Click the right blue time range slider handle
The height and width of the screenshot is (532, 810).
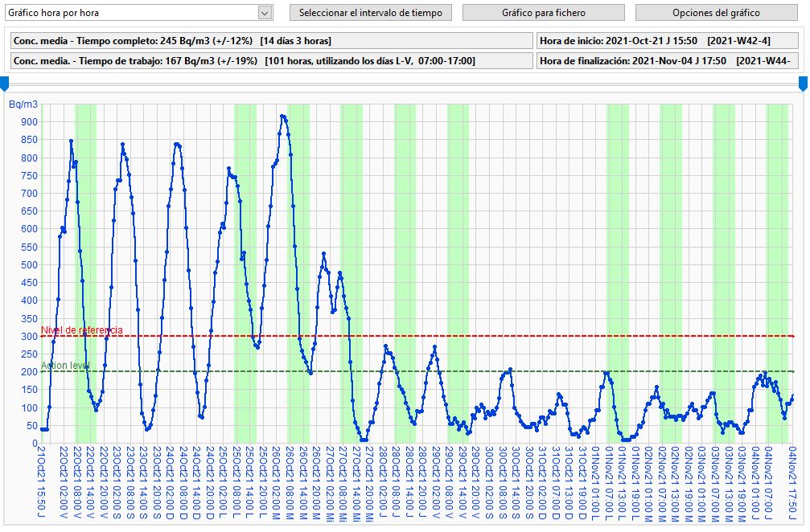point(803,84)
